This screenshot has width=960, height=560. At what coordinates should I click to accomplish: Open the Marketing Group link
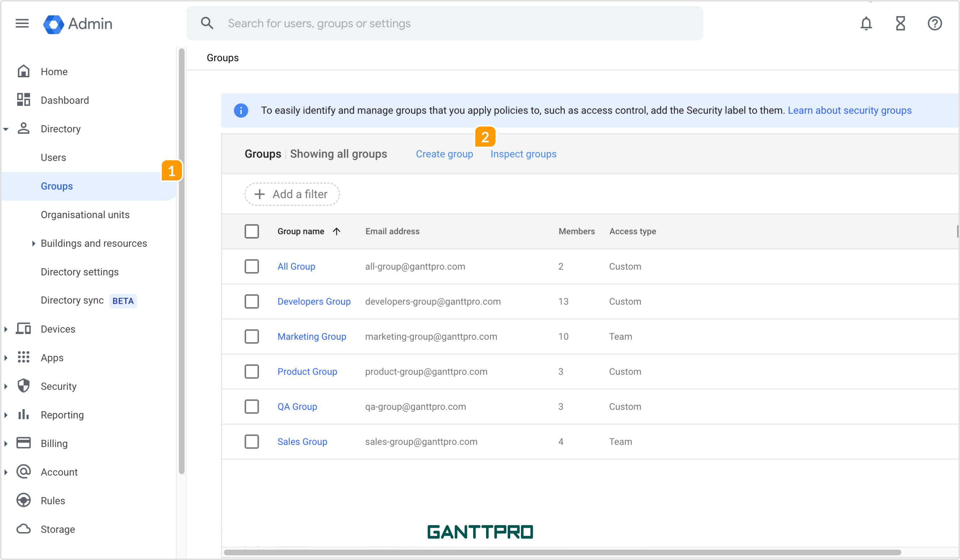(312, 336)
